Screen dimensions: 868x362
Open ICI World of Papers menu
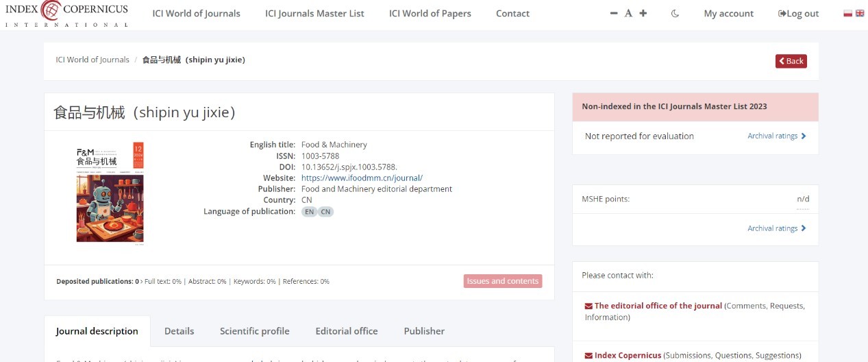click(x=430, y=14)
